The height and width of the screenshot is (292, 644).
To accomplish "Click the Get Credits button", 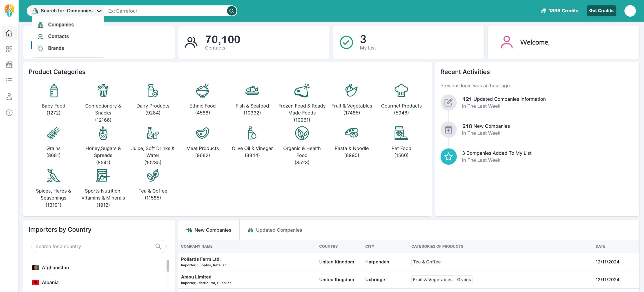I will click(601, 11).
